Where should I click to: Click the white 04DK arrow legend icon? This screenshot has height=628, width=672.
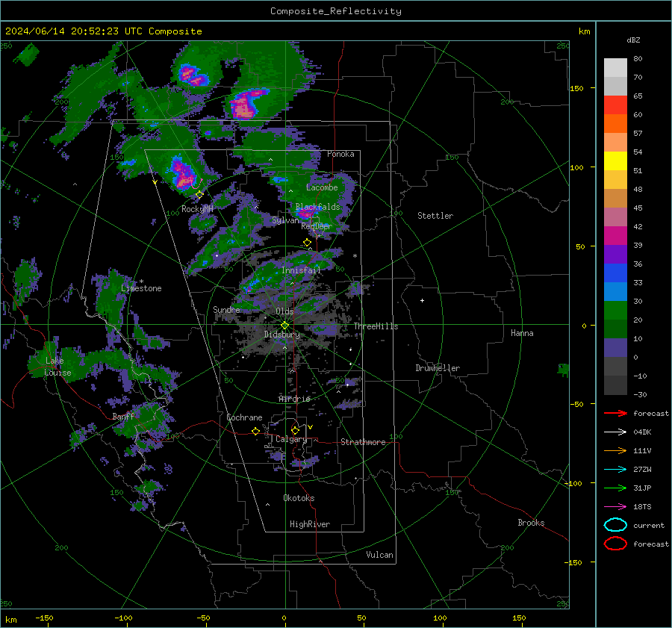point(615,432)
